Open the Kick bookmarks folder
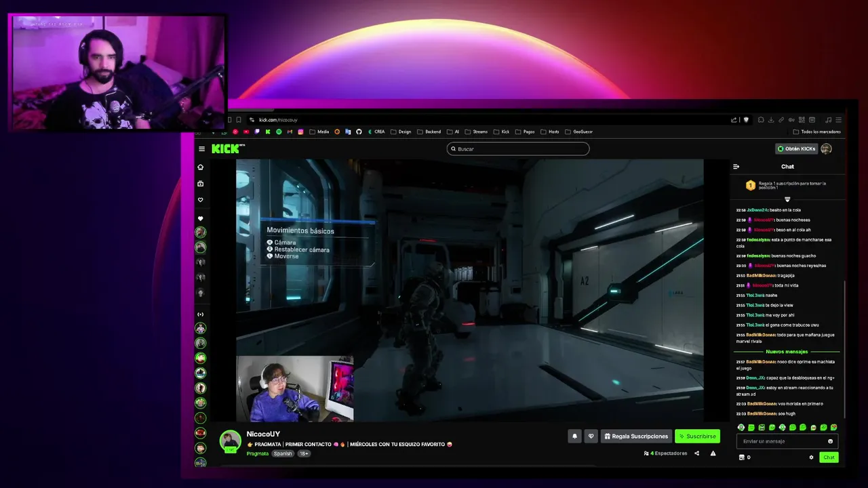 click(x=501, y=131)
